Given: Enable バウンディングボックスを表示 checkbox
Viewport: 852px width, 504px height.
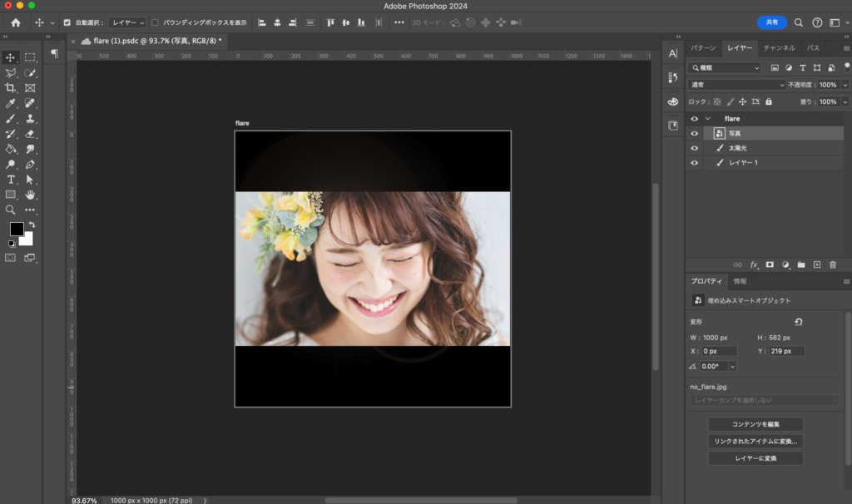Looking at the screenshot, I should coord(155,22).
